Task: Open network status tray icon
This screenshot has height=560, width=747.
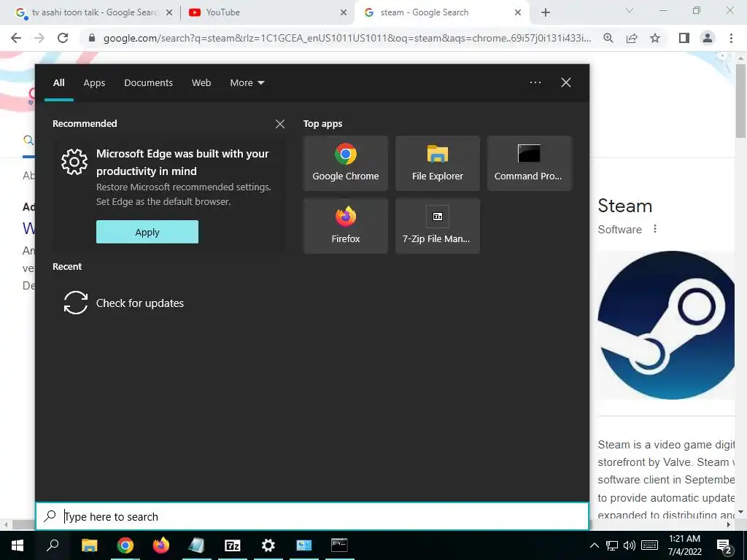Action: pyautogui.click(x=612, y=545)
